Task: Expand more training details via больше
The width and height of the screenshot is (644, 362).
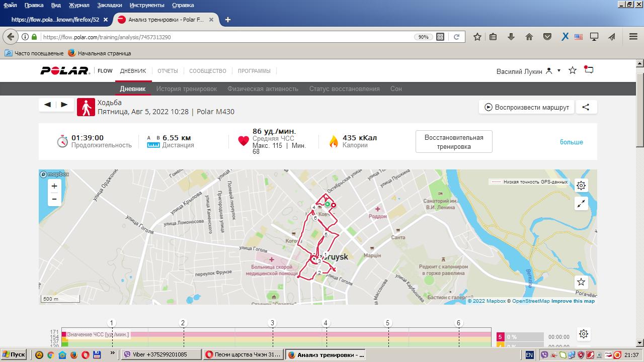Action: point(572,142)
